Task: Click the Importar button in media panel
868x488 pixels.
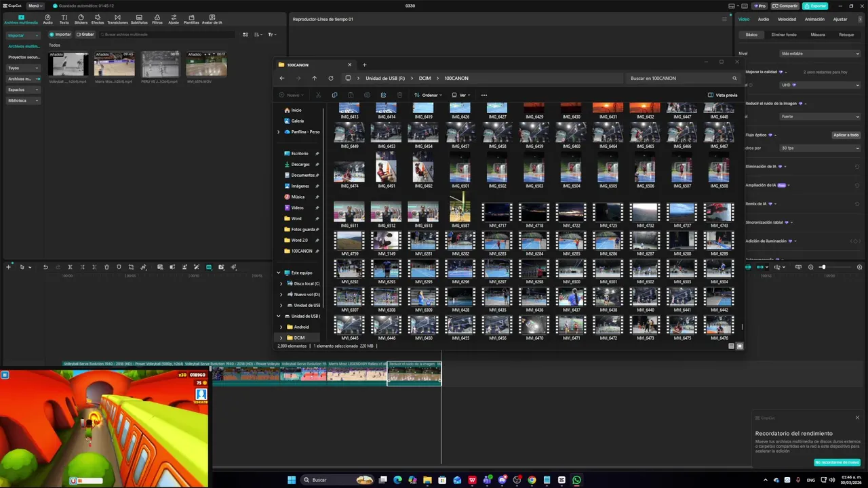Action: click(60, 34)
